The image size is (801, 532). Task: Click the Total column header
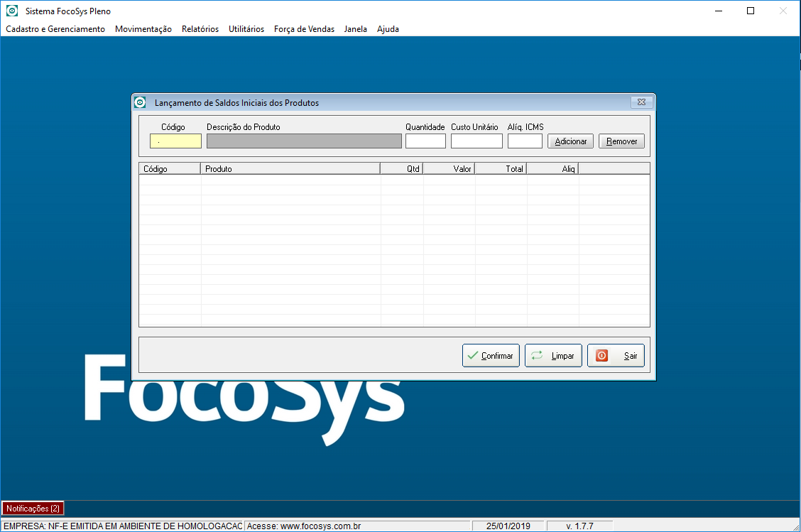pos(501,168)
